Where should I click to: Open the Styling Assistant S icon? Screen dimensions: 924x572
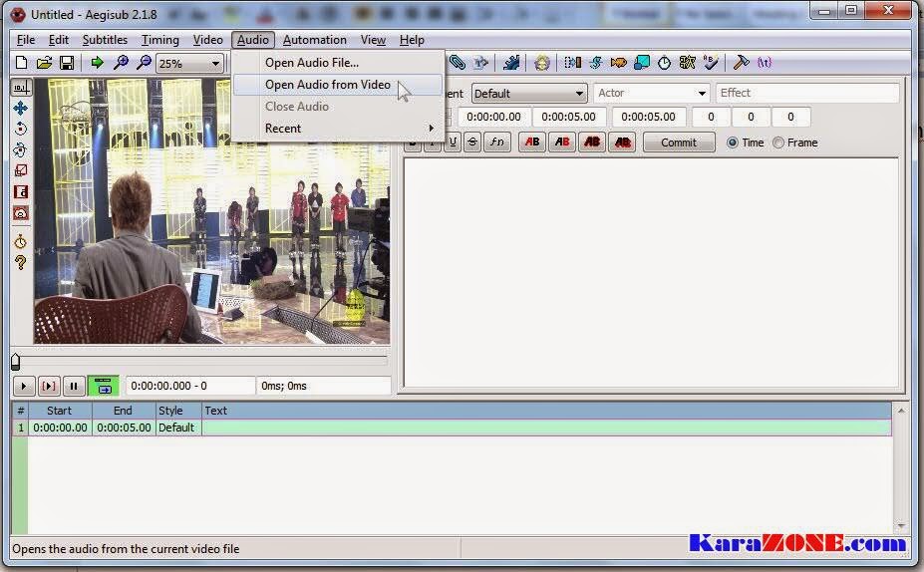[x=596, y=63]
